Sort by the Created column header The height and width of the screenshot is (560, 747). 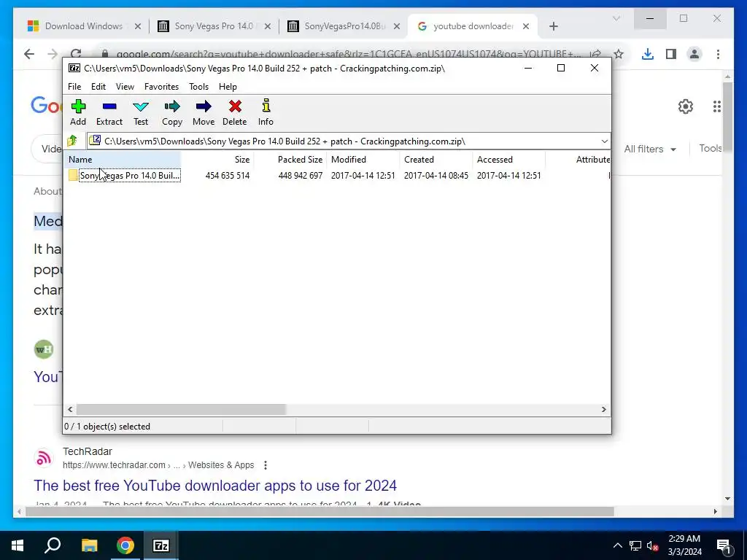(436, 160)
